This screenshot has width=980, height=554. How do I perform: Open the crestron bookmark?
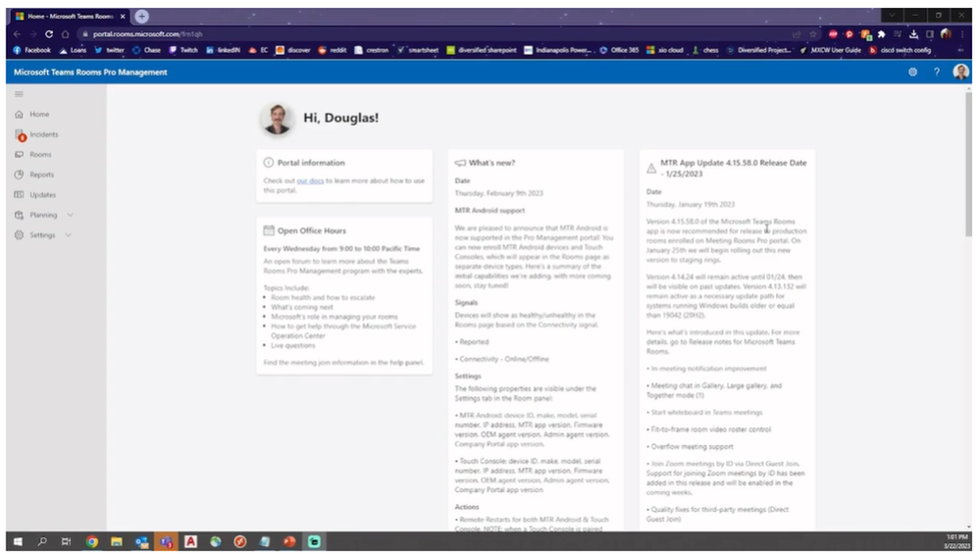point(371,51)
